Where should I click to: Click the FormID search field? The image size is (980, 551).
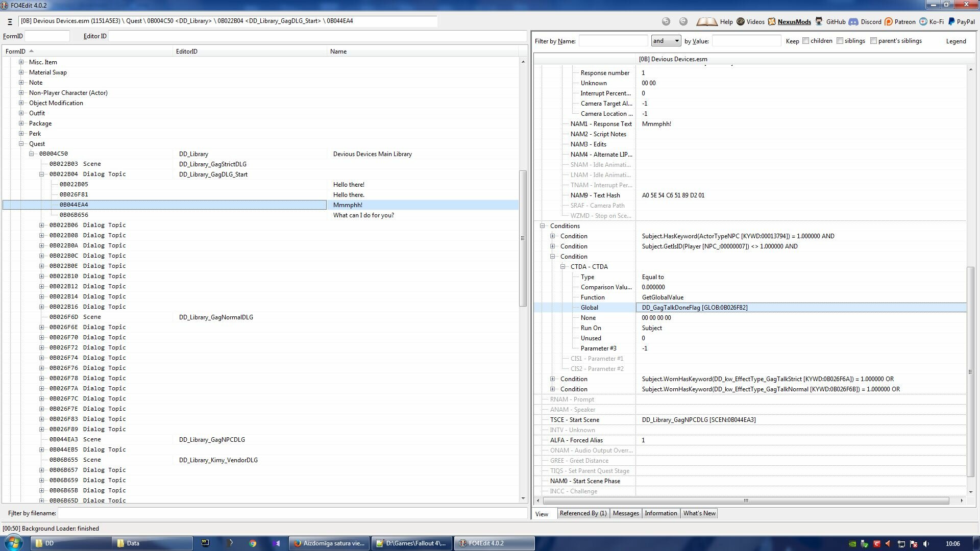(x=47, y=36)
